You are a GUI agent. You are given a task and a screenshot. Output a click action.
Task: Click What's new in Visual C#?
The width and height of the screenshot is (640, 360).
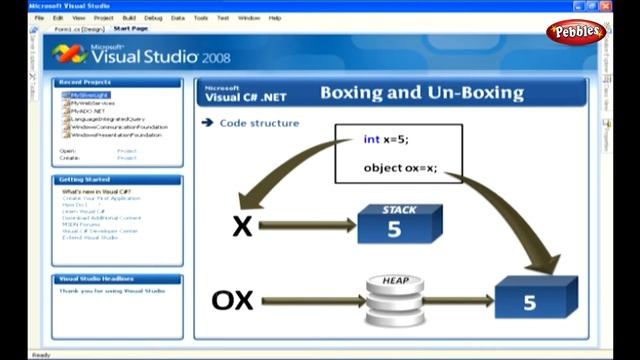96,191
